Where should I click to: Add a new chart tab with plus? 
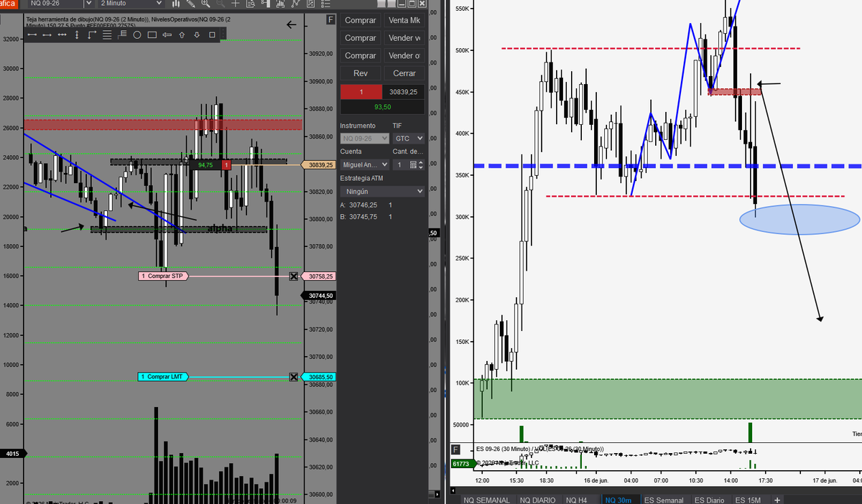point(777,500)
